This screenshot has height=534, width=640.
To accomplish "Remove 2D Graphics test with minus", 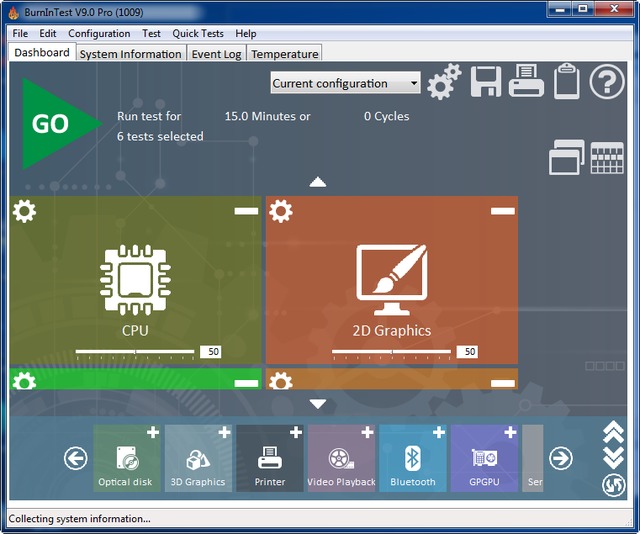I will tap(502, 211).
